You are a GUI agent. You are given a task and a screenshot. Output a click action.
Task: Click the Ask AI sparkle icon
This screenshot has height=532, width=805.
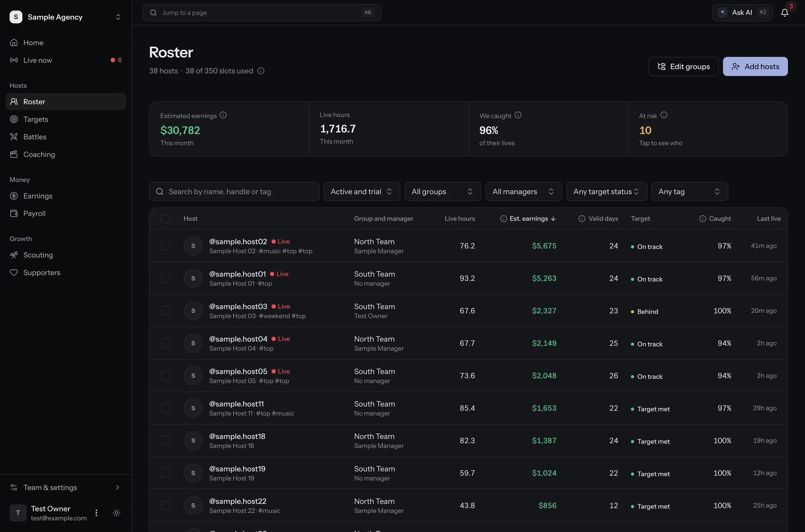tap(722, 12)
